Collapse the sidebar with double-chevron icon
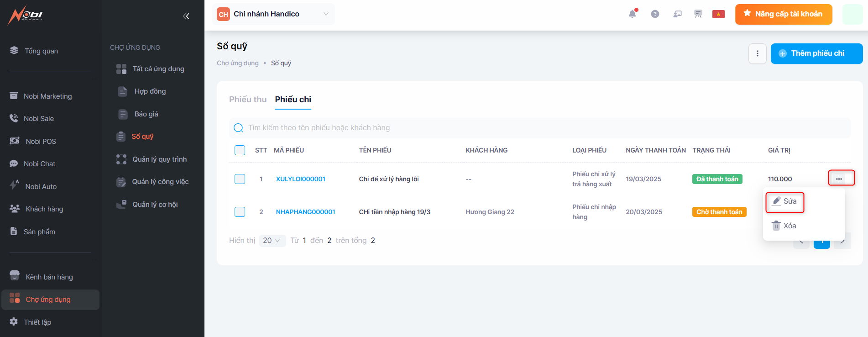The image size is (868, 337). pos(186,16)
